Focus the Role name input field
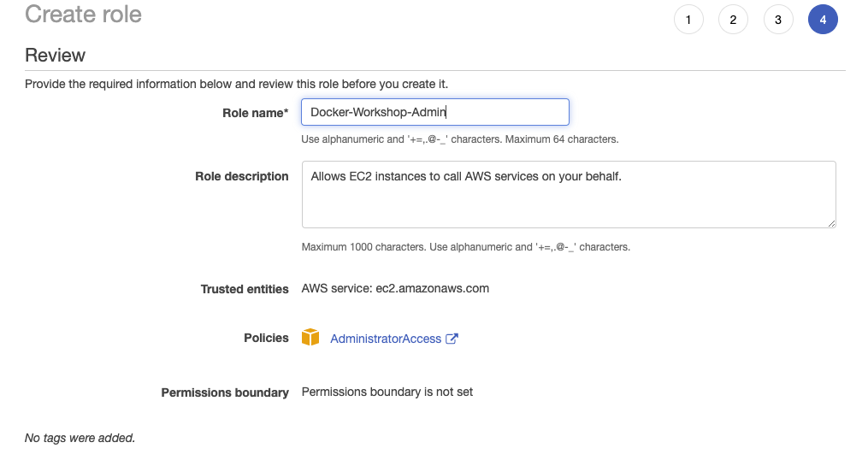The image size is (868, 466). tap(435, 112)
